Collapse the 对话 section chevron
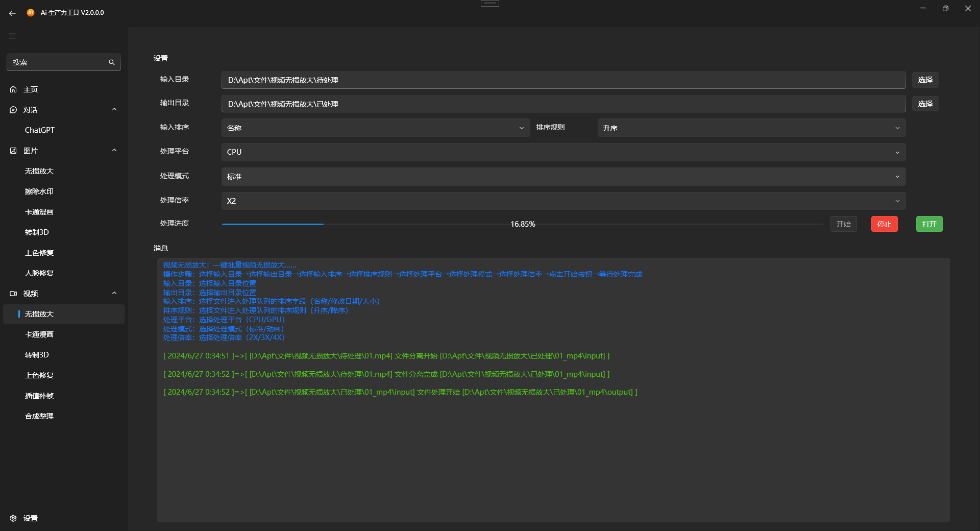This screenshot has width=980, height=531. point(114,109)
